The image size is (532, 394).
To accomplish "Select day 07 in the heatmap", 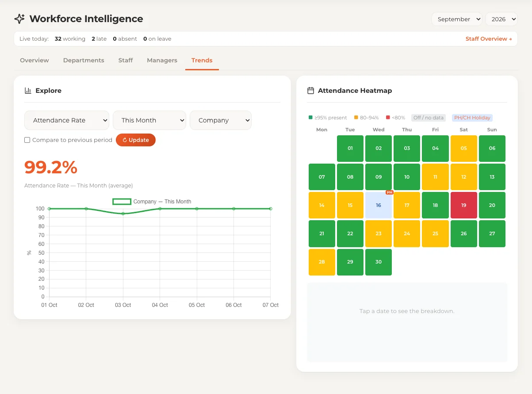I will pyautogui.click(x=322, y=177).
